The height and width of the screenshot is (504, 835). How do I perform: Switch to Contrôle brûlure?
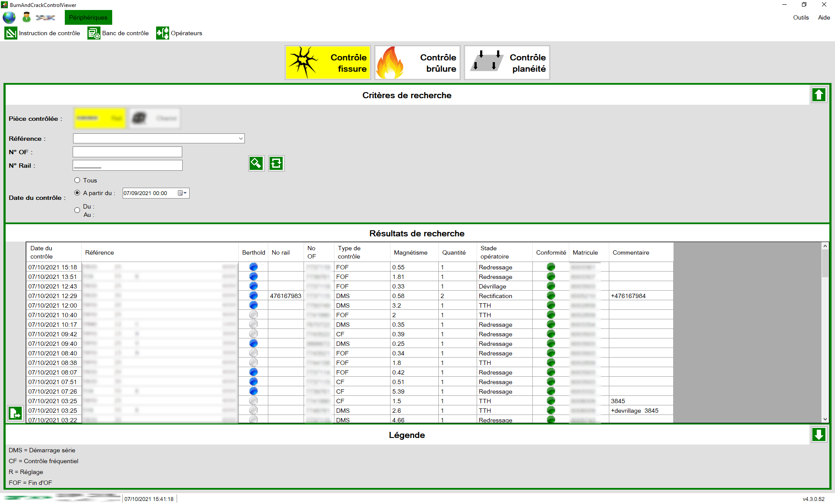tap(417, 63)
